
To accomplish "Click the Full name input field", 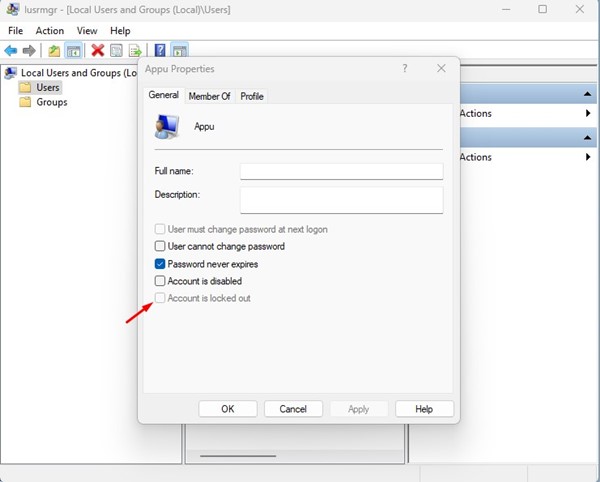I will coord(342,171).
